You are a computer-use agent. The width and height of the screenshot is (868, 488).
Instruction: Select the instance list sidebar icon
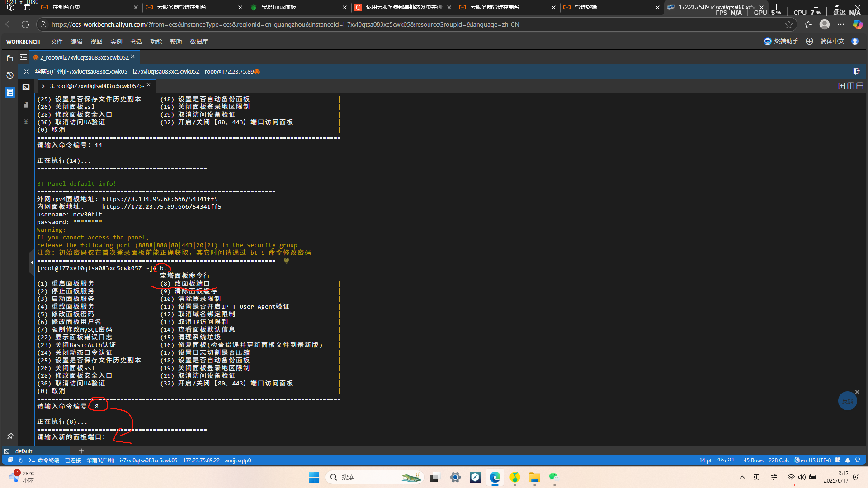10,92
